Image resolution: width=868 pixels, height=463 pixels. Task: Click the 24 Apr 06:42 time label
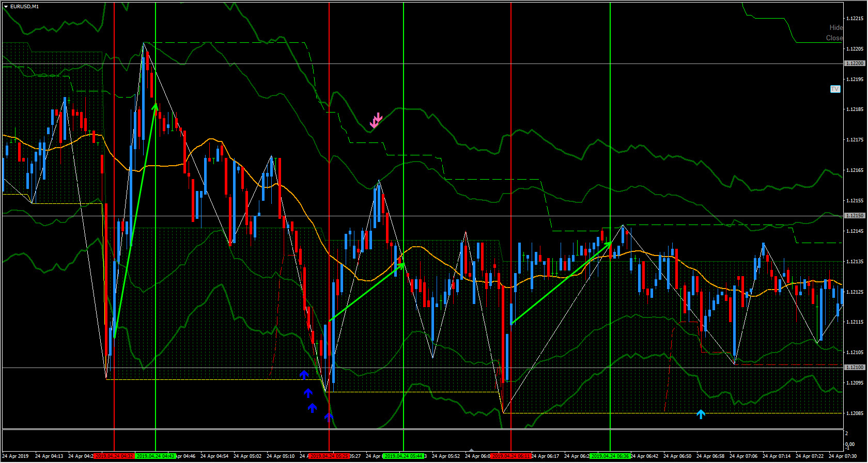click(645, 456)
